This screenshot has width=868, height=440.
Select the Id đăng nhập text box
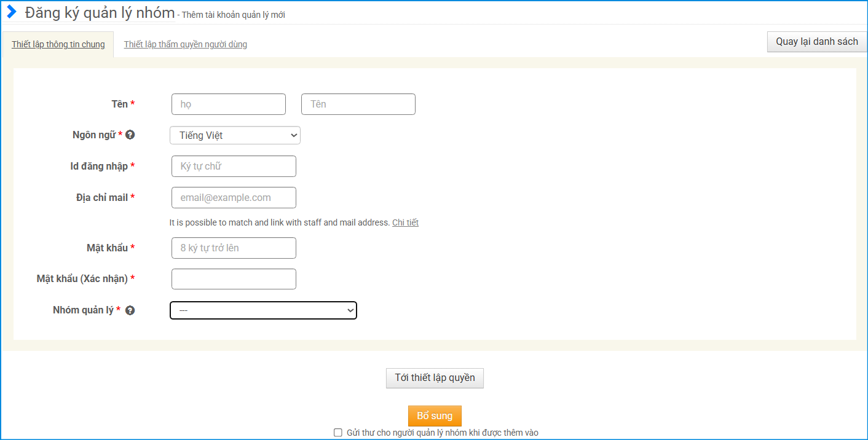234,167
